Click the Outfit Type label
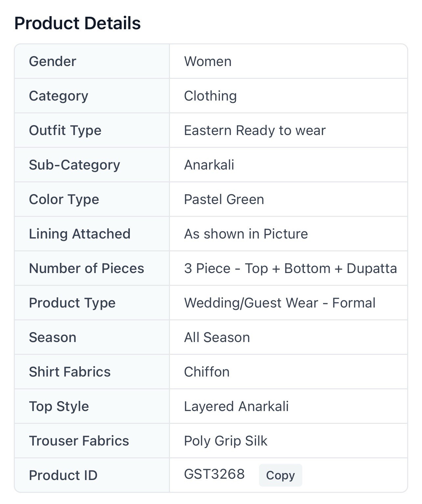 click(65, 130)
